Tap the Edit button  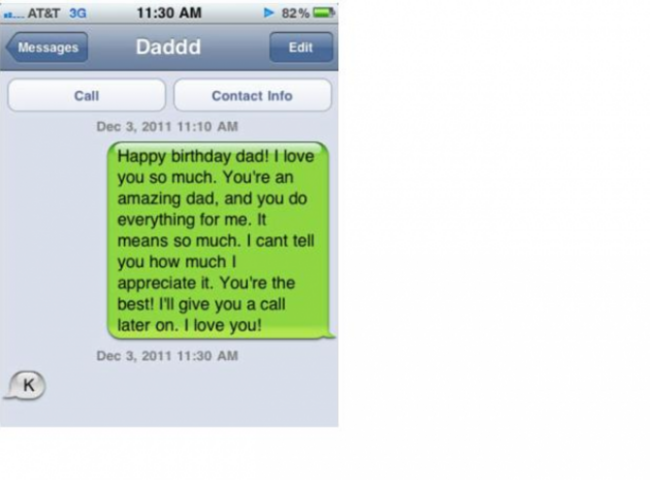pos(301,47)
